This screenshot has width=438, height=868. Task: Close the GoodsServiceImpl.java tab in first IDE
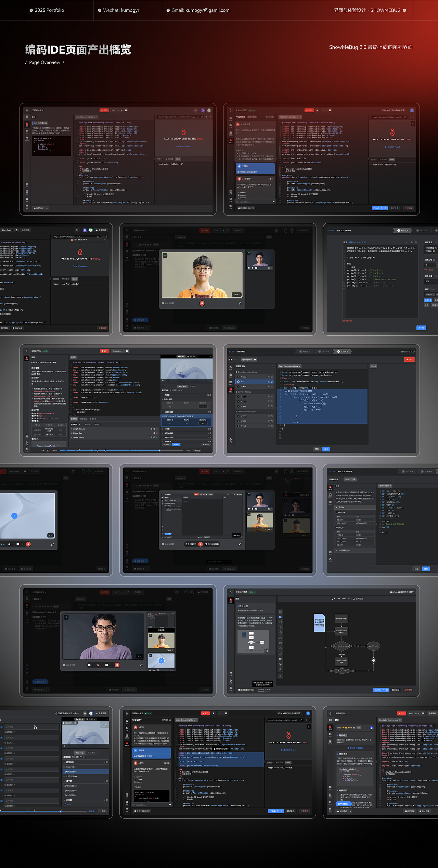coord(96,117)
